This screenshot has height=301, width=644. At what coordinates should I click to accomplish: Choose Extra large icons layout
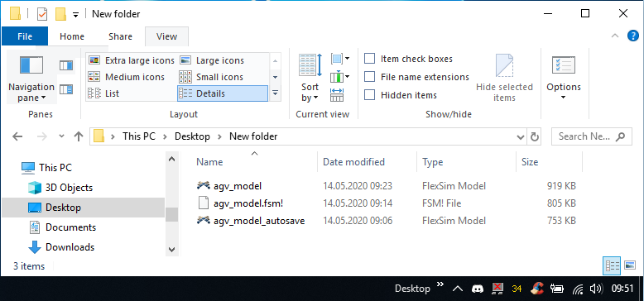[132, 60]
